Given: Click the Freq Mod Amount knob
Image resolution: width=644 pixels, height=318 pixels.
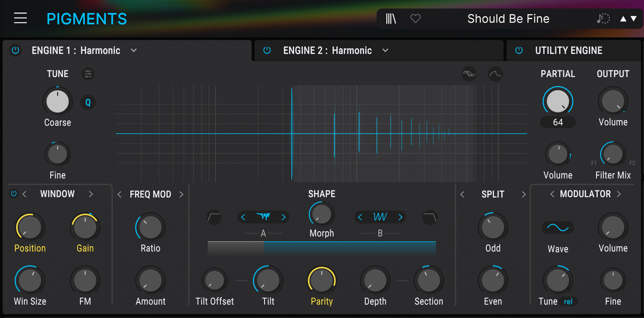Looking at the screenshot, I should pos(151,281).
